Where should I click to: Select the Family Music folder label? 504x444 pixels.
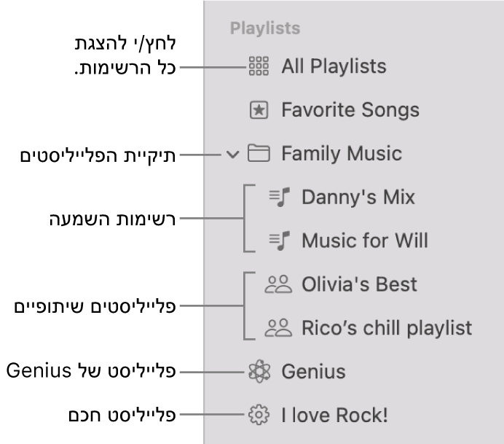(x=341, y=154)
